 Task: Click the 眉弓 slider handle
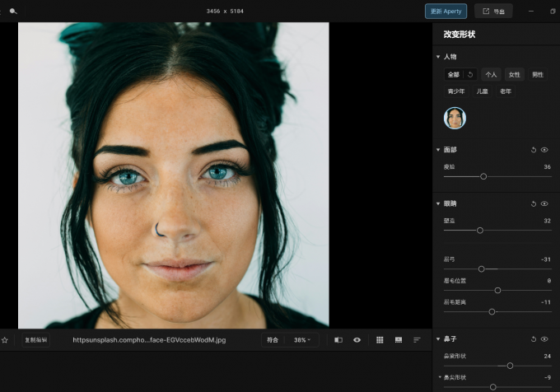tap(482, 268)
